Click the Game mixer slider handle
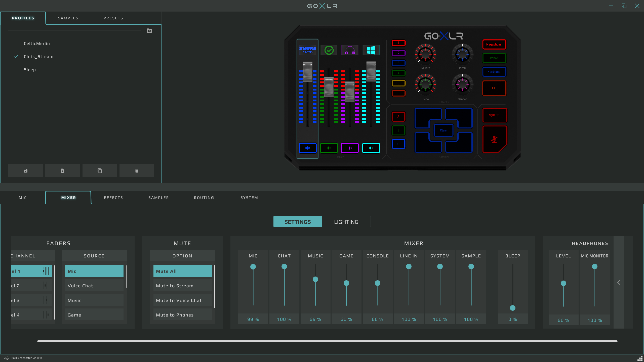Screen dimensions: 644x362 pos(346,283)
